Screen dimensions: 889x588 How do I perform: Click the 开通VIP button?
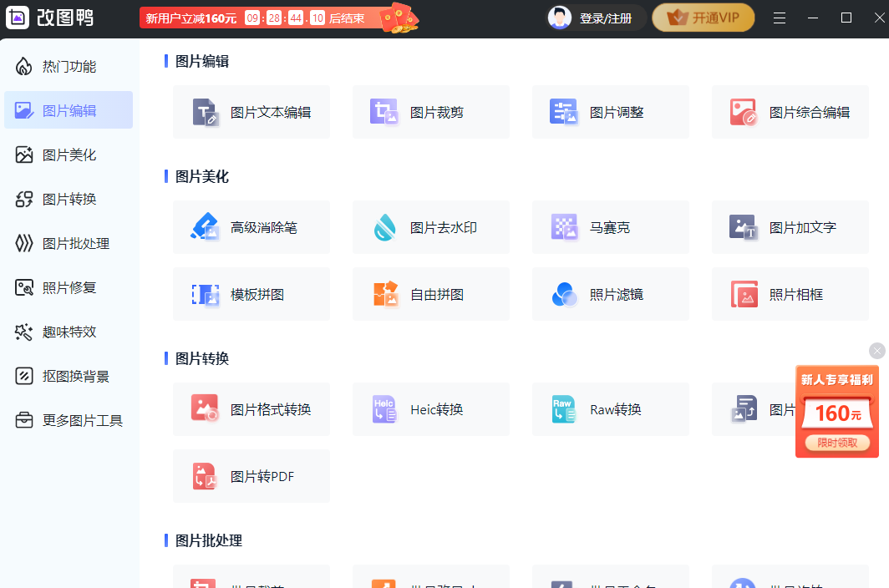703,17
